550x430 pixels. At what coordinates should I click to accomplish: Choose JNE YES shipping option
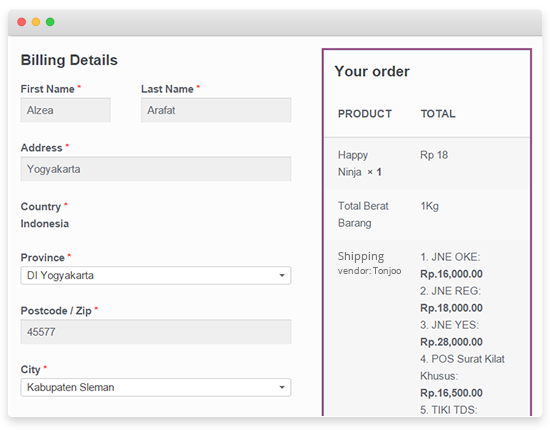coord(451,334)
